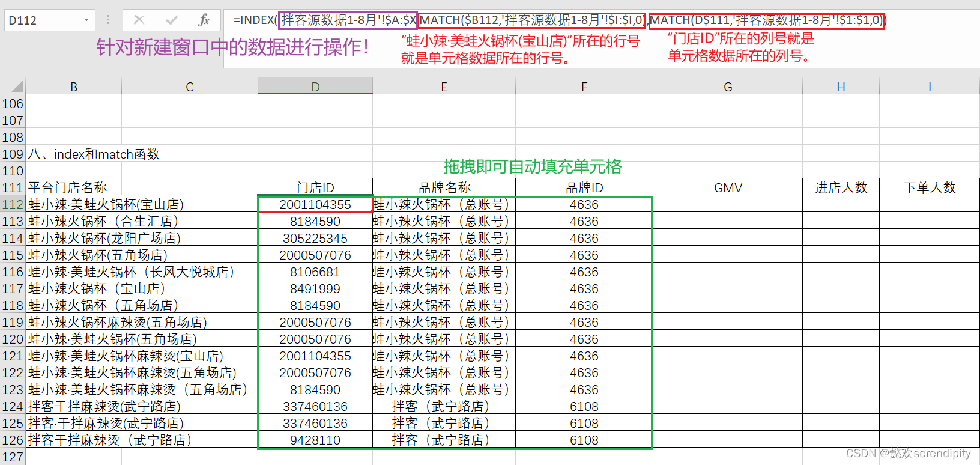Select store ID cell 8106681
980x465 pixels.
315,272
